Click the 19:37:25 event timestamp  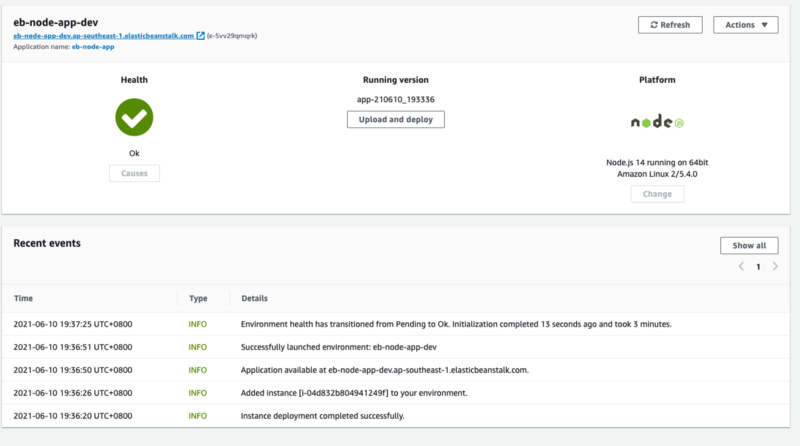pyautogui.click(x=72, y=324)
